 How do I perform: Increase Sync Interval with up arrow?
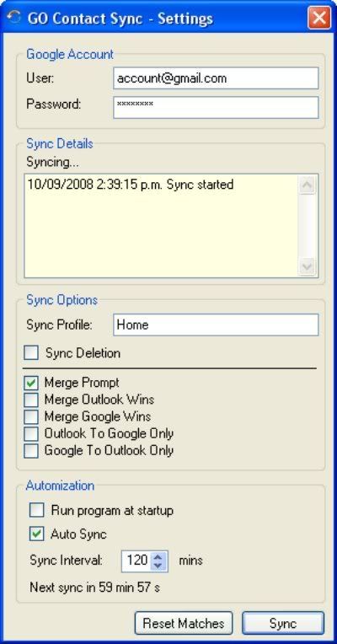pos(158,555)
